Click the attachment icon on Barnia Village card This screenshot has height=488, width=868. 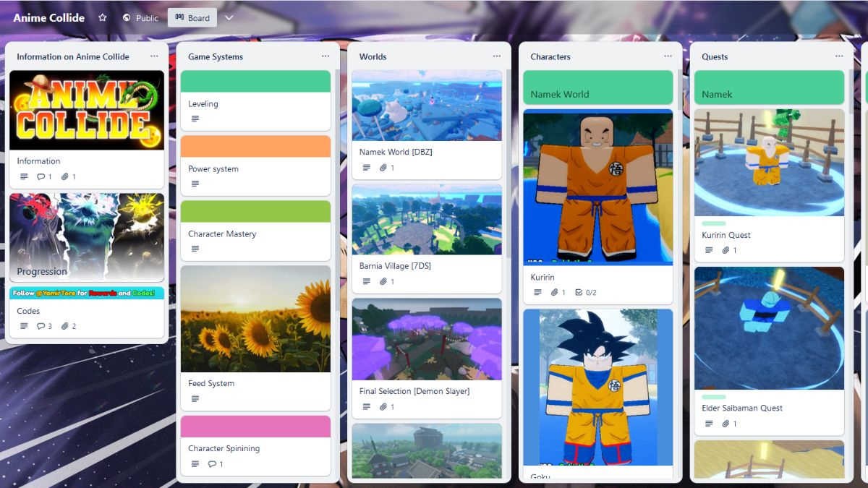pos(383,281)
